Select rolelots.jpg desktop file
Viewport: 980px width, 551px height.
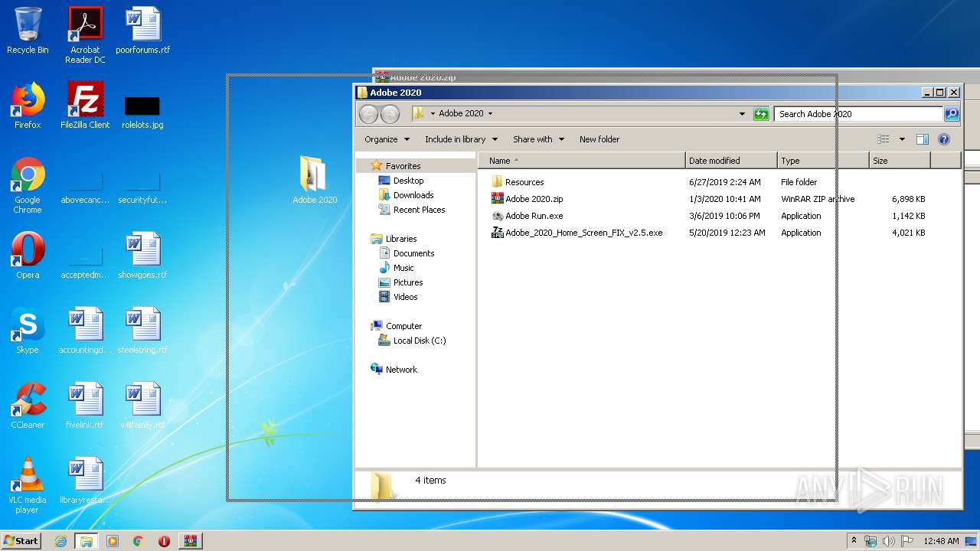pos(142,112)
